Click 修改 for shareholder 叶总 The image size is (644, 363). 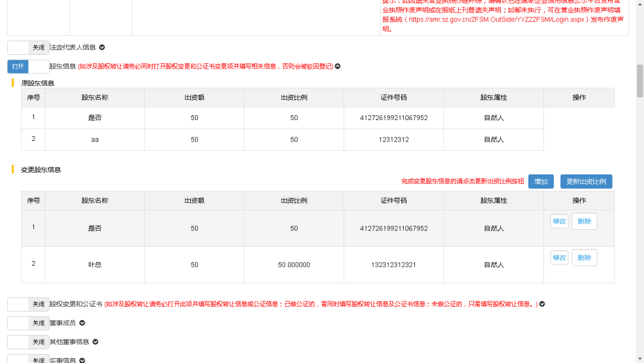(x=559, y=258)
